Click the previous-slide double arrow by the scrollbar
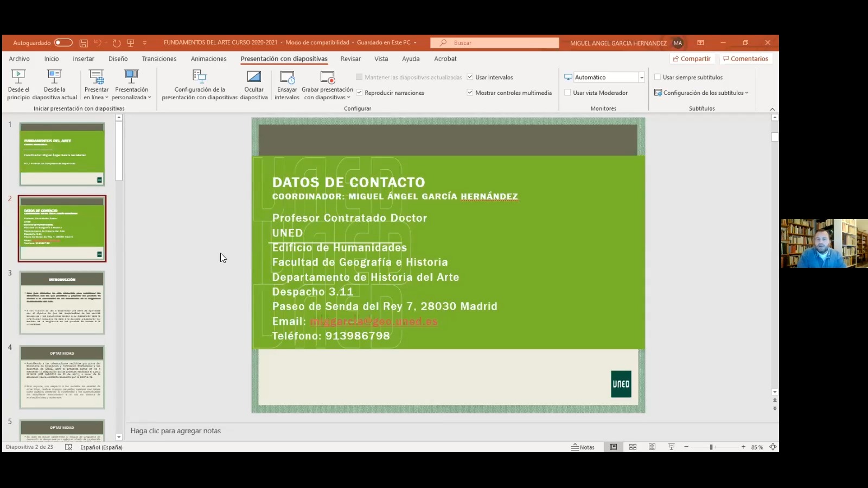 click(775, 400)
